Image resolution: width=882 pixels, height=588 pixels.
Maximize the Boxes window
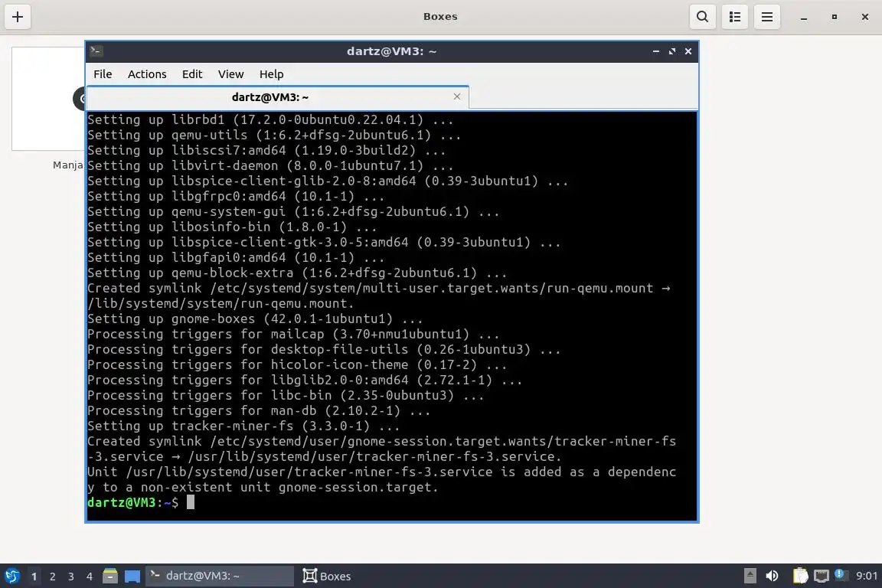pos(835,17)
